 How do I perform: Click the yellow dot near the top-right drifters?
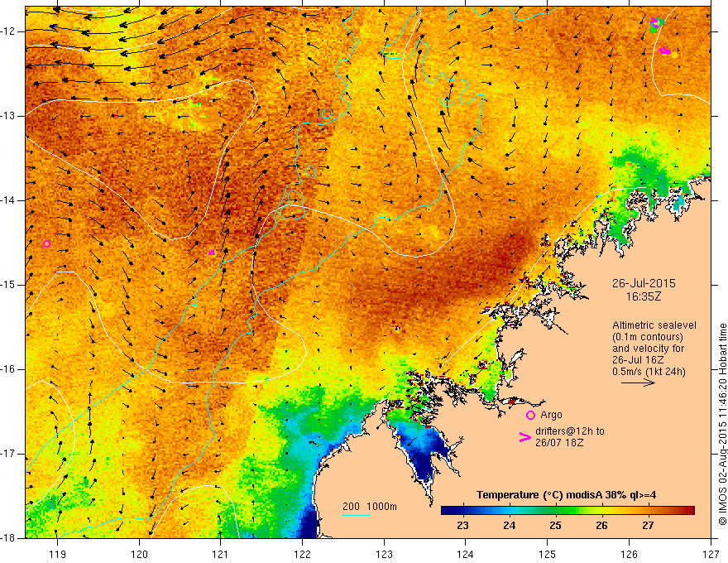coord(674,55)
